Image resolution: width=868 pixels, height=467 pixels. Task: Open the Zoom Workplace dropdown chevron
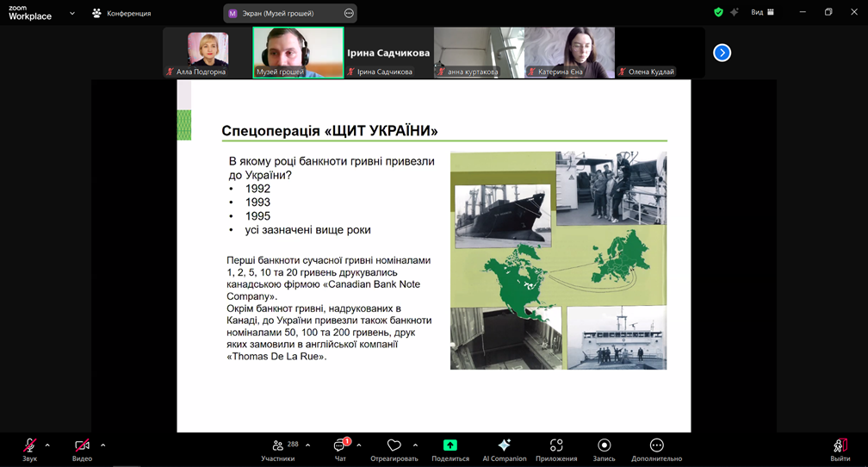click(x=71, y=14)
